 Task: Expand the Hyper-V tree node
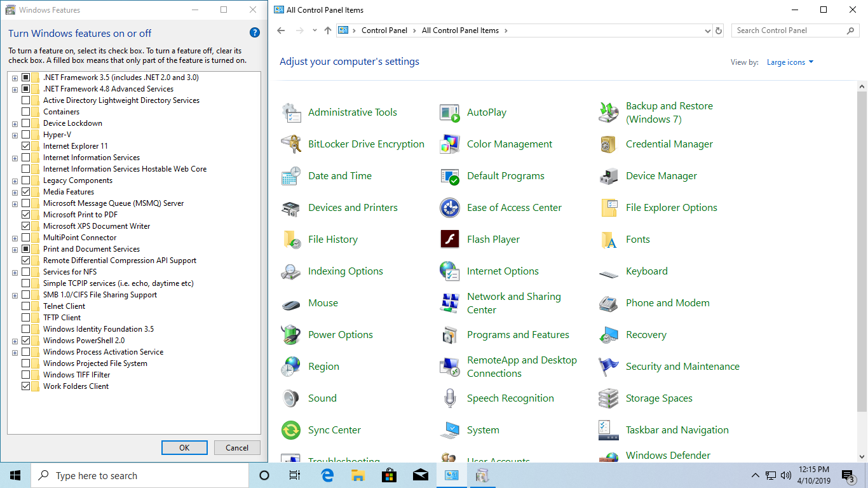click(x=15, y=135)
